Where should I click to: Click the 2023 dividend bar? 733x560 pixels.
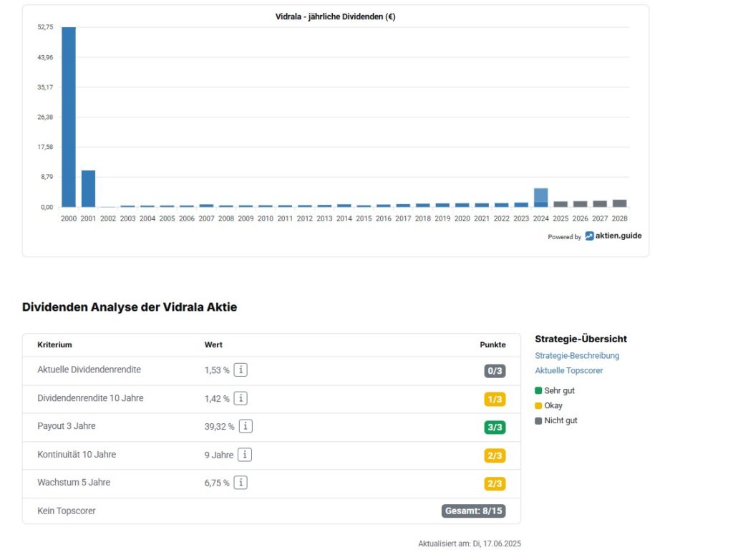pos(521,204)
